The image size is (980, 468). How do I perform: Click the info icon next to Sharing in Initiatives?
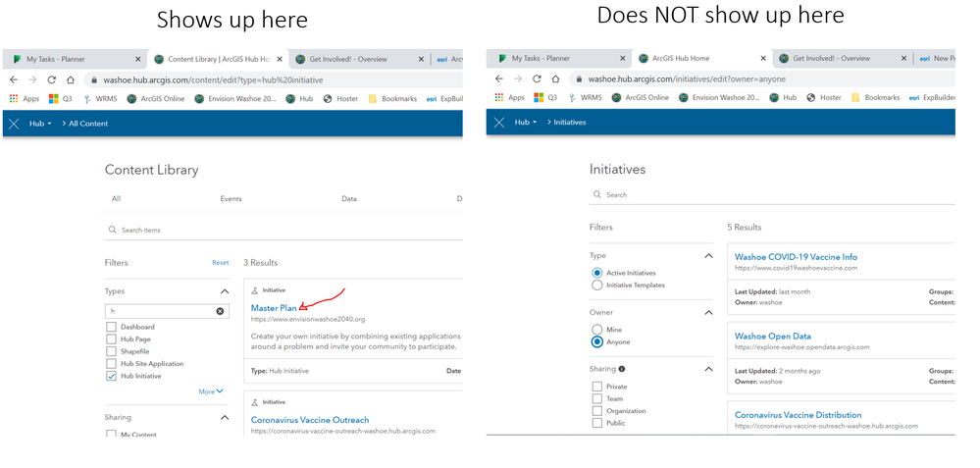click(x=622, y=369)
